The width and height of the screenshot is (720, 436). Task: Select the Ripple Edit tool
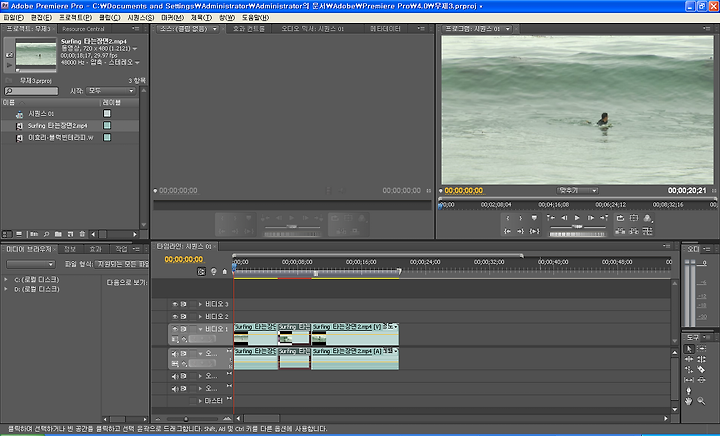pyautogui.click(x=689, y=359)
